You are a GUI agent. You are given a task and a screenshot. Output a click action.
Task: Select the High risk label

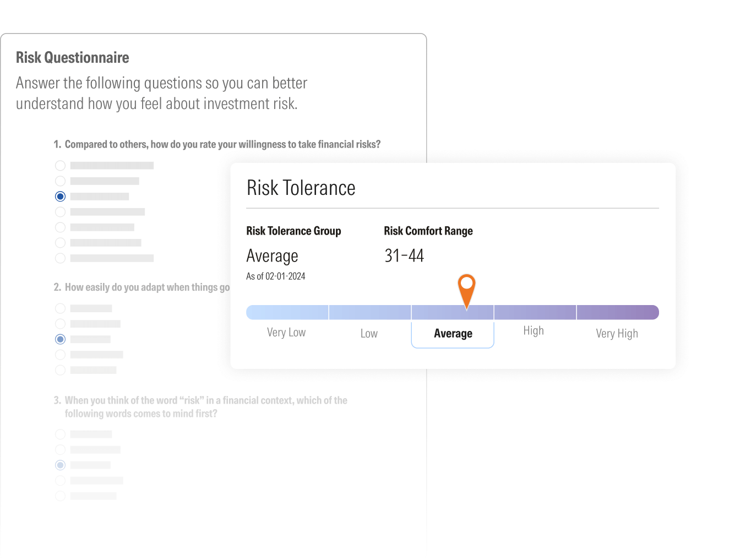[x=533, y=331]
